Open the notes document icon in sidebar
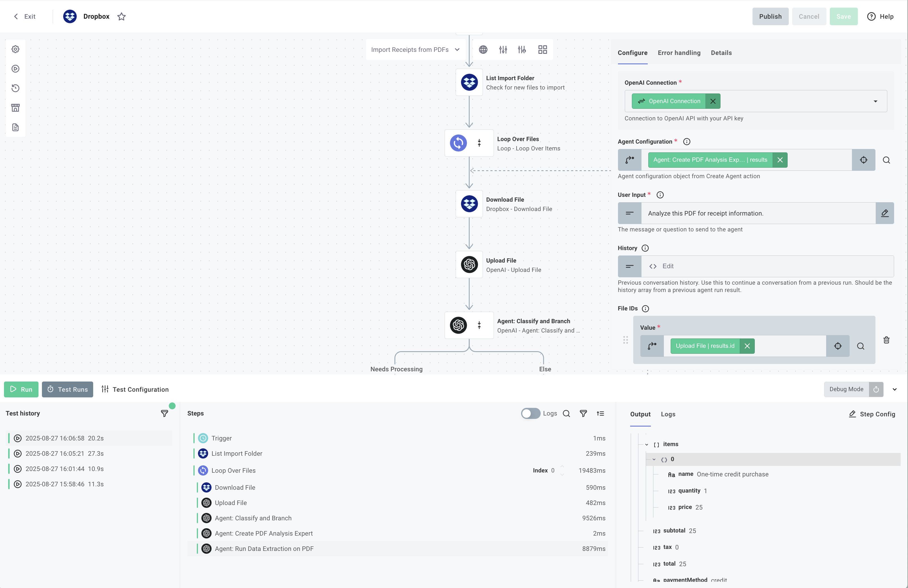Viewport: 908px width, 588px height. (15, 127)
